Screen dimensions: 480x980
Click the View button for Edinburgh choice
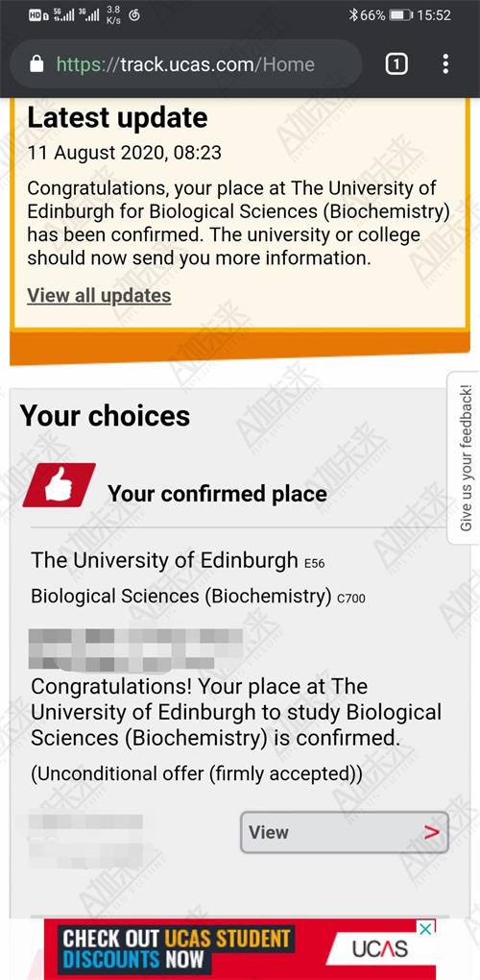click(345, 832)
